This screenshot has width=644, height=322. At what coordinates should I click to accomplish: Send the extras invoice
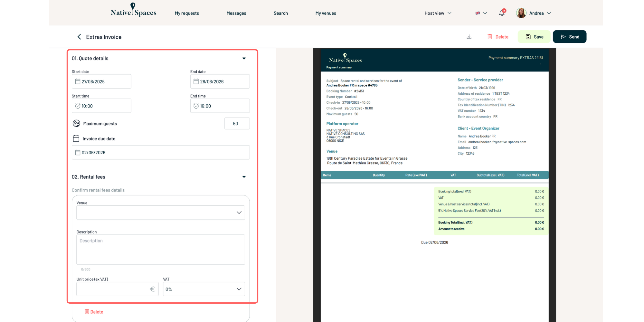pos(570,37)
